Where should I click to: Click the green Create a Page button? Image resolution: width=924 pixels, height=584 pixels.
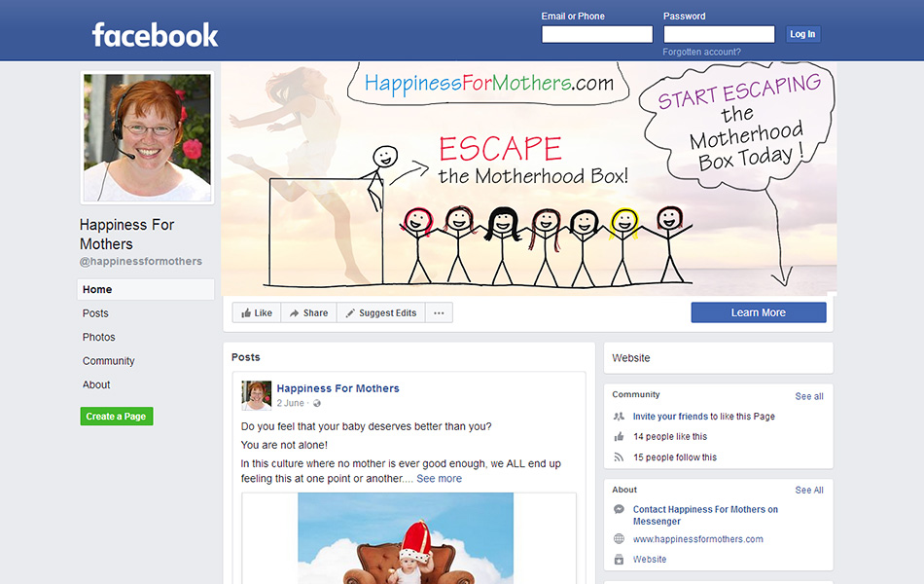pos(117,417)
